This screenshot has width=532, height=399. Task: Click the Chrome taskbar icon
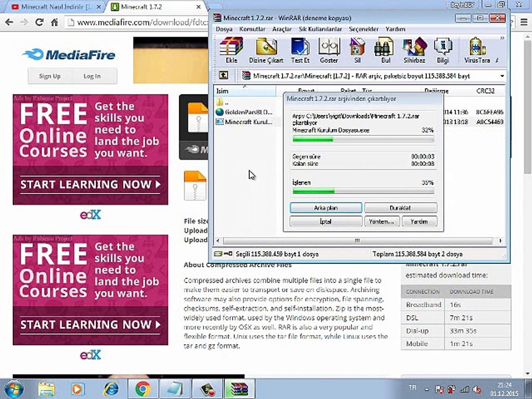coord(143,389)
